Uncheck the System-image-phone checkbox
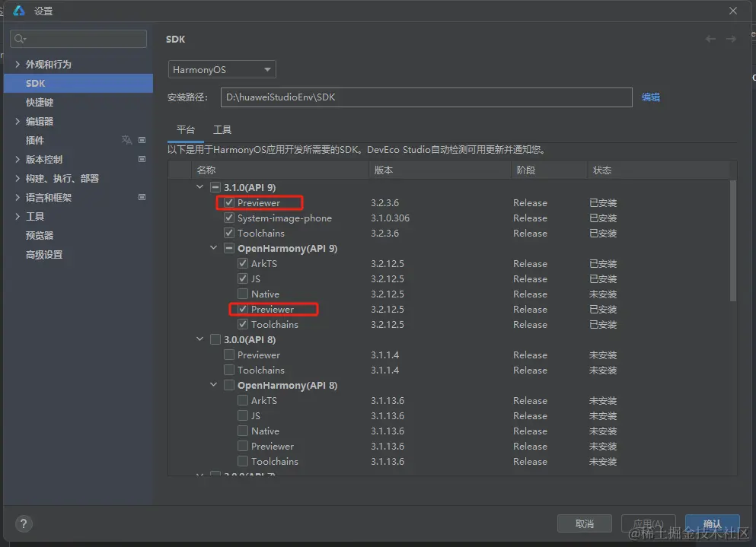This screenshot has height=547, width=756. 229,218
